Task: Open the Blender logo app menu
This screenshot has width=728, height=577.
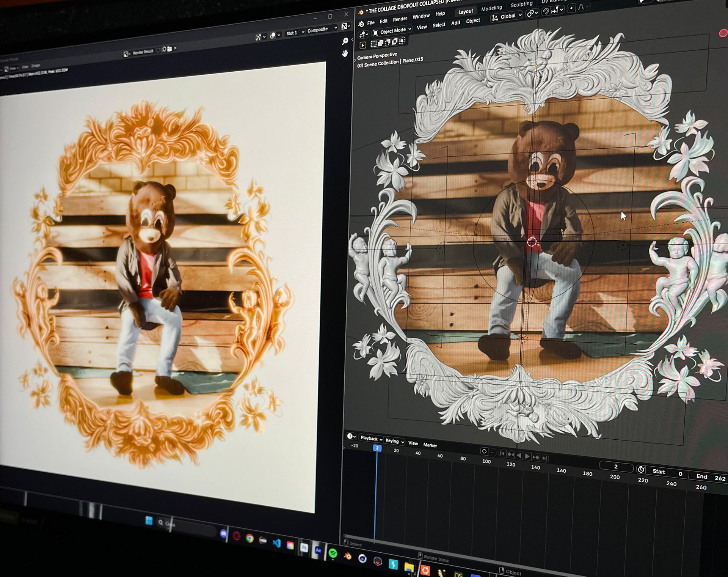Action: pyautogui.click(x=361, y=24)
